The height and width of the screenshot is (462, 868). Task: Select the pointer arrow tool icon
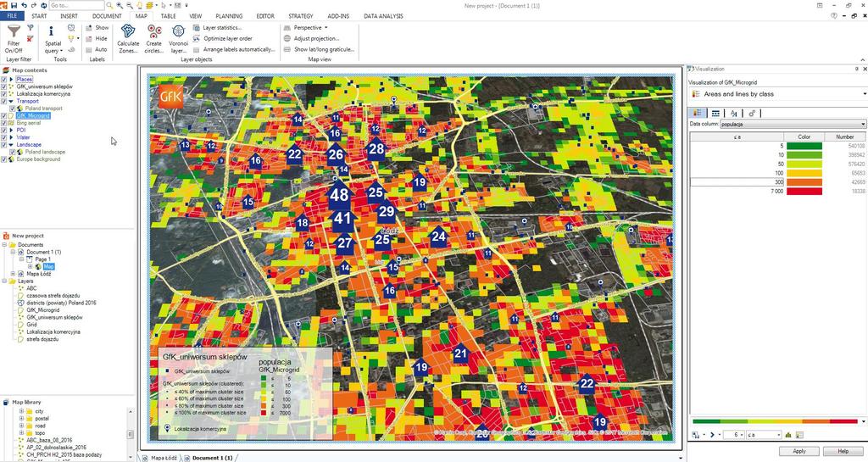tap(164, 6)
